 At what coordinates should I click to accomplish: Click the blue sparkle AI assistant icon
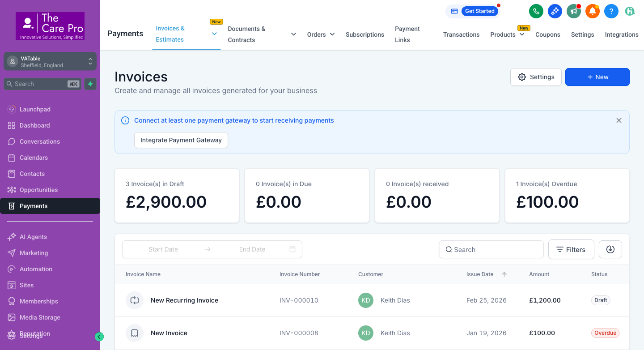(x=555, y=11)
